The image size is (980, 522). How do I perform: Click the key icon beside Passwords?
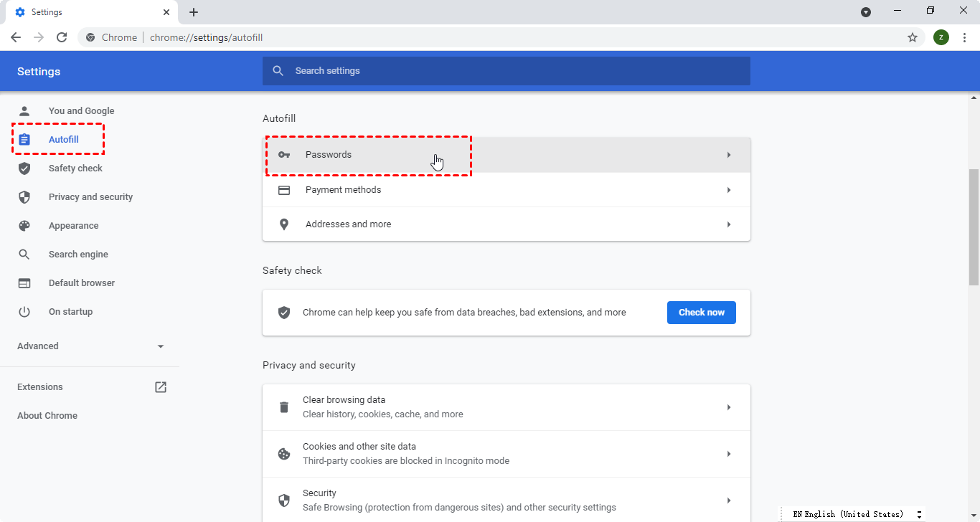pos(284,155)
